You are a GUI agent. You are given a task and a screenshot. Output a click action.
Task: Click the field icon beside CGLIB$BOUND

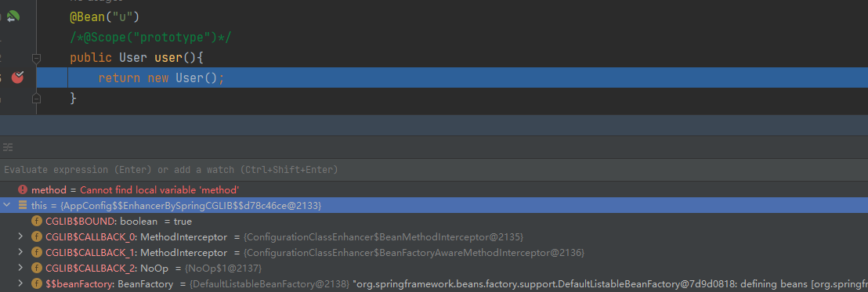click(x=37, y=222)
